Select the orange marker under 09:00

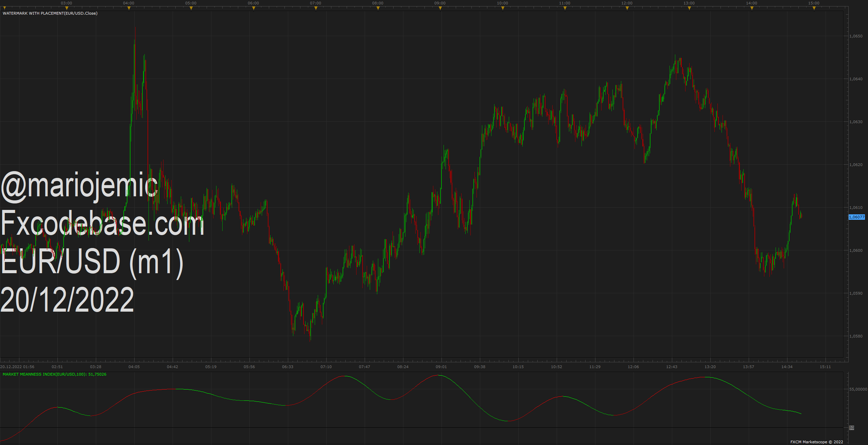pos(440,8)
